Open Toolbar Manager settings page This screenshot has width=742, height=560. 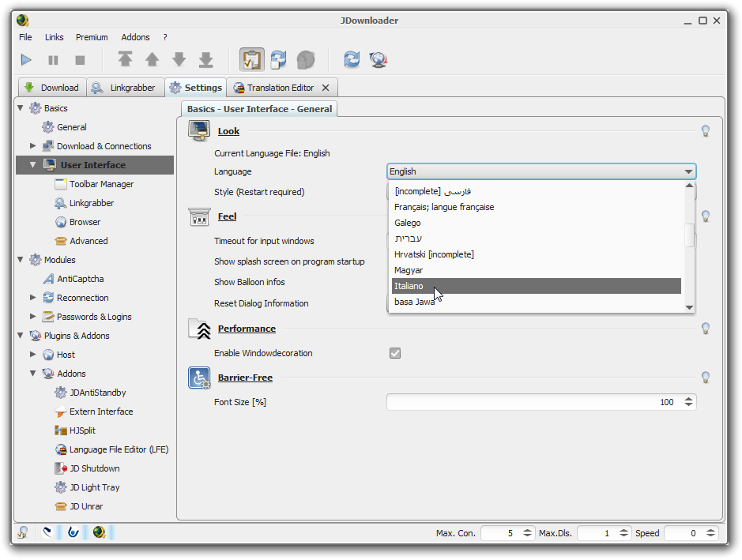pyautogui.click(x=101, y=184)
